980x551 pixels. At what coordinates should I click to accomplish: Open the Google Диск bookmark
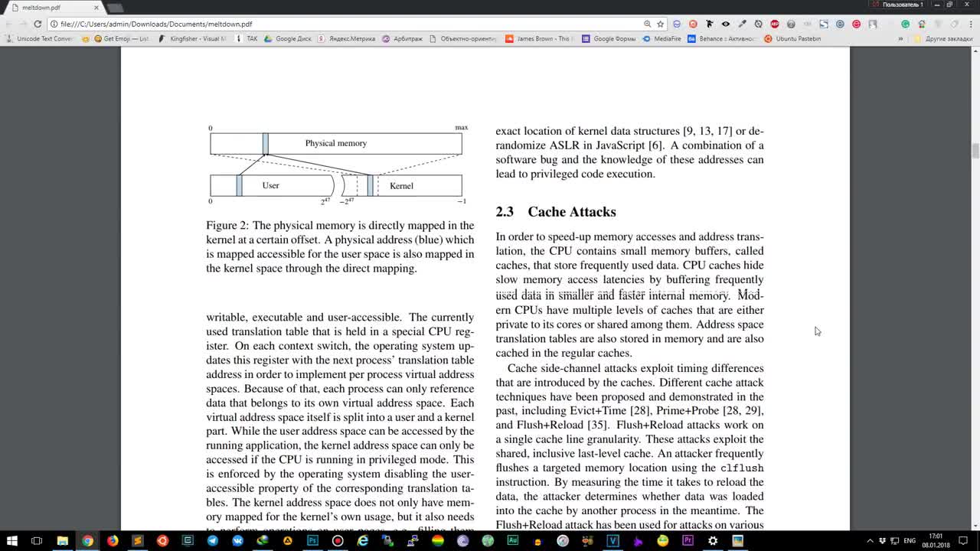(x=289, y=38)
